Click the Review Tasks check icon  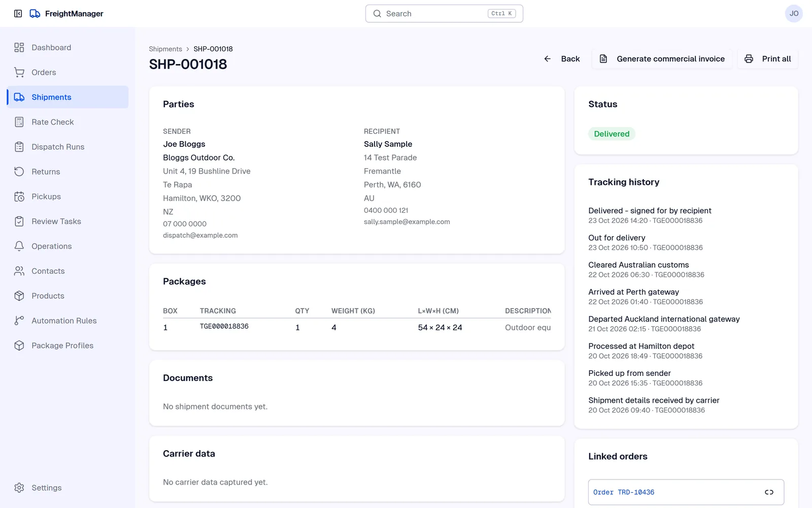[x=19, y=221]
